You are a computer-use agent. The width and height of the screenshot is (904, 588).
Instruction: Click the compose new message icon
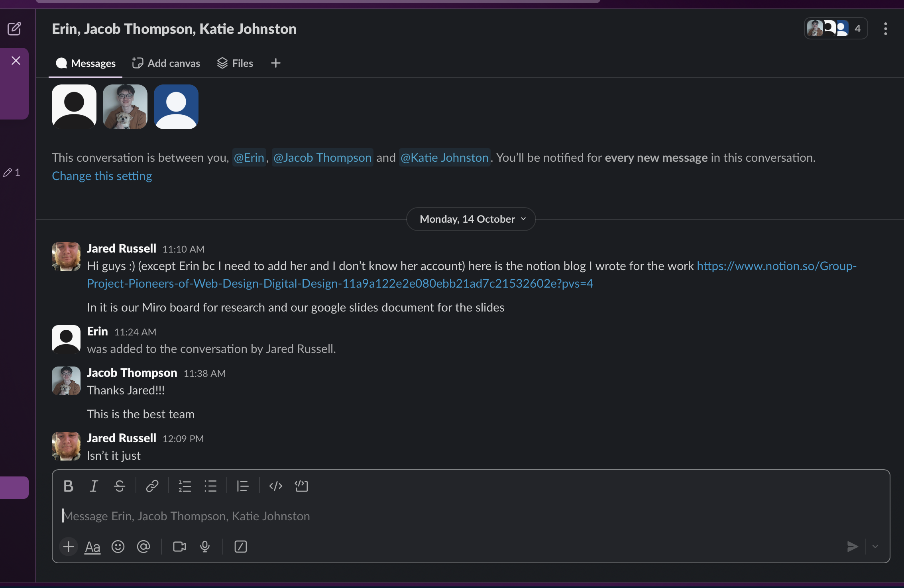(x=15, y=28)
